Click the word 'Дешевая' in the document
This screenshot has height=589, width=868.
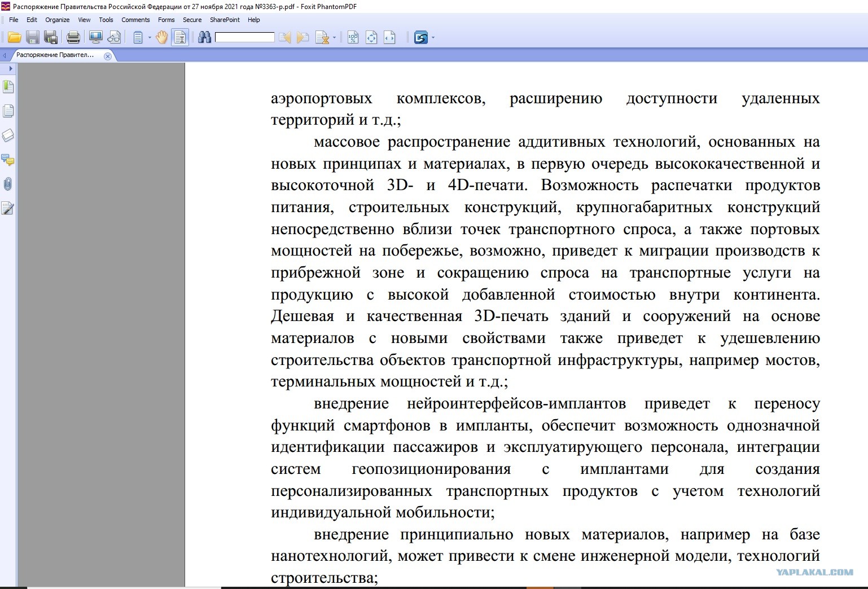coord(303,317)
